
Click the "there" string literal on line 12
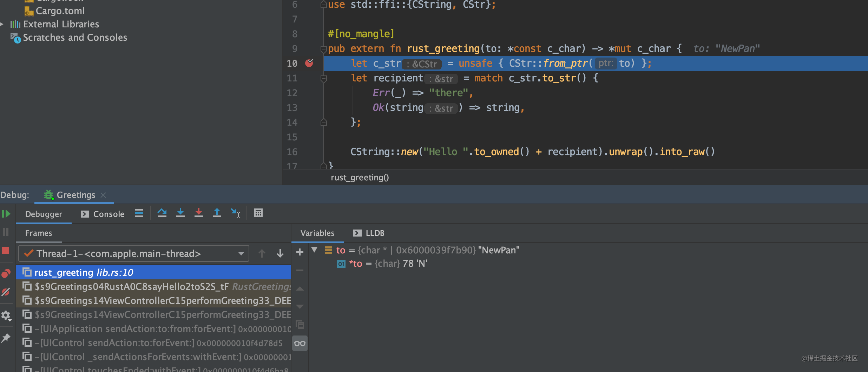449,93
